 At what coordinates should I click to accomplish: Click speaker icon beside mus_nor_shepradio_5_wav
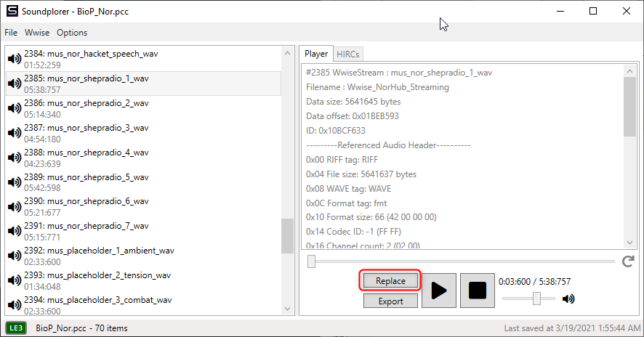pos(15,182)
